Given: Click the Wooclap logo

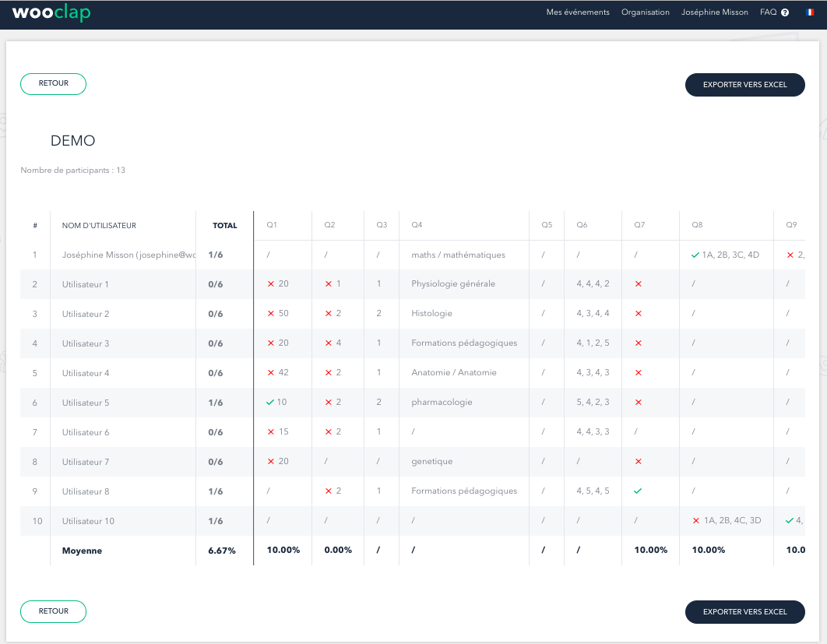Looking at the screenshot, I should coord(51,12).
